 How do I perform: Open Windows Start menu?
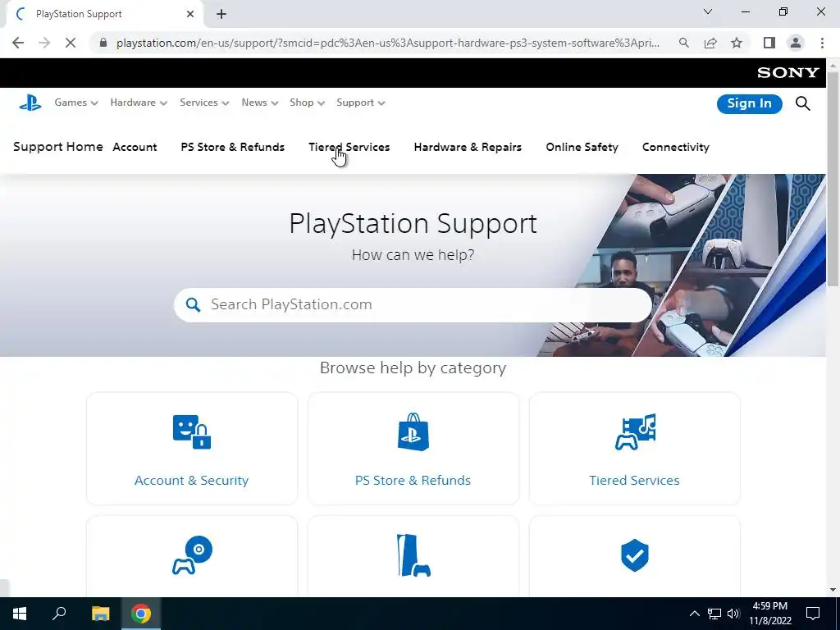point(20,614)
